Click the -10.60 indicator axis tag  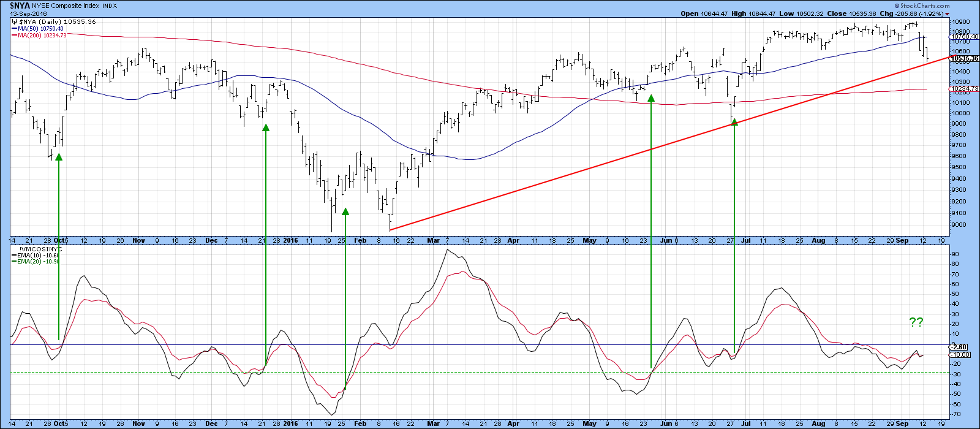point(960,355)
